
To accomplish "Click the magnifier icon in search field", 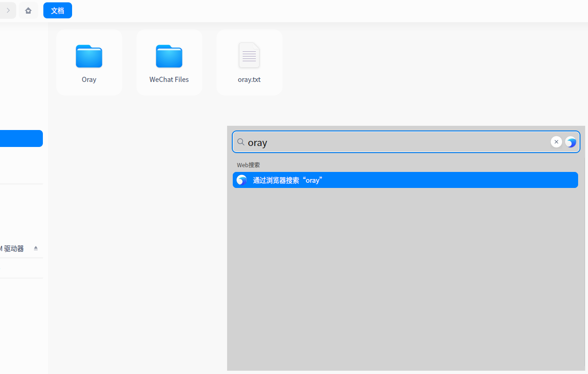I will pos(240,142).
